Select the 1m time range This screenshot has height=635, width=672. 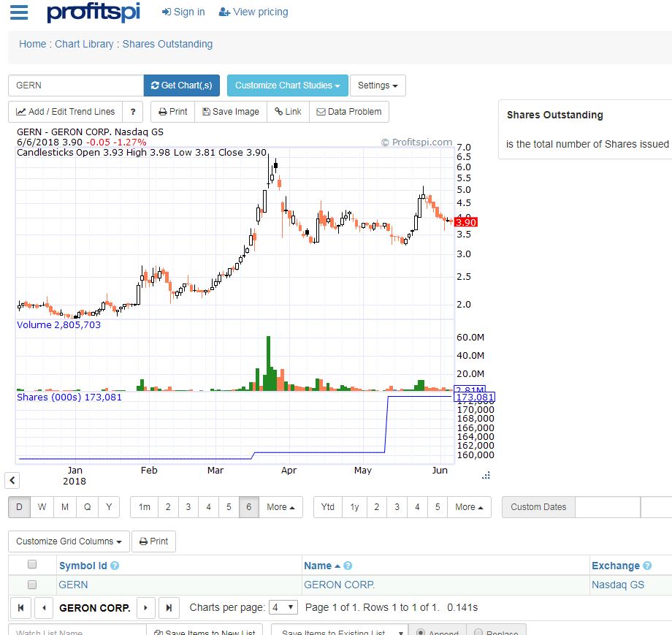click(145, 507)
